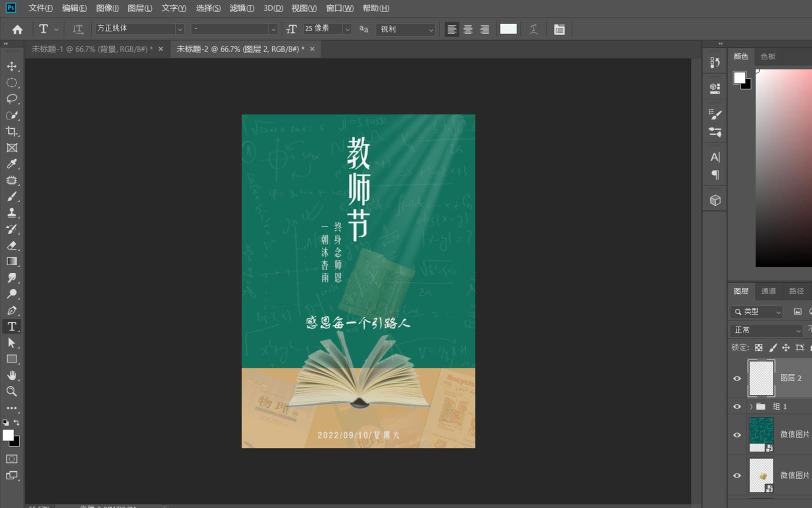Change screen mode at toolbox bottom
This screenshot has height=508, width=812.
pyautogui.click(x=11, y=475)
